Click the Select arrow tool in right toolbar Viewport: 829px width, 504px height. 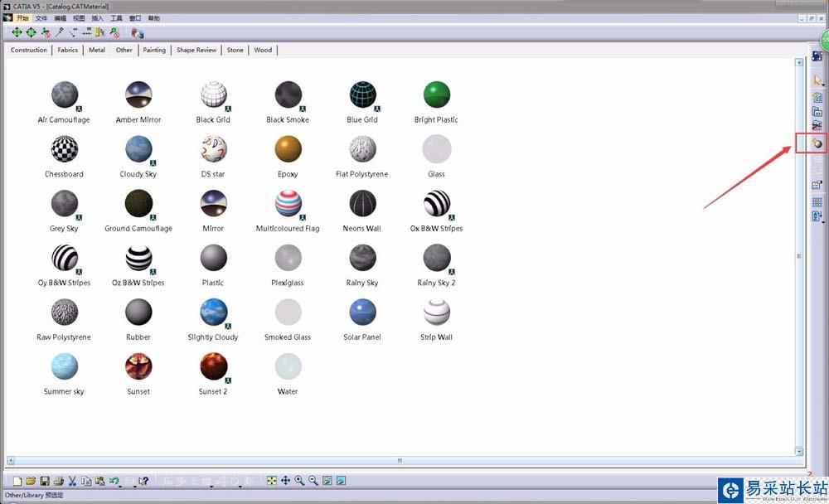pos(817,80)
